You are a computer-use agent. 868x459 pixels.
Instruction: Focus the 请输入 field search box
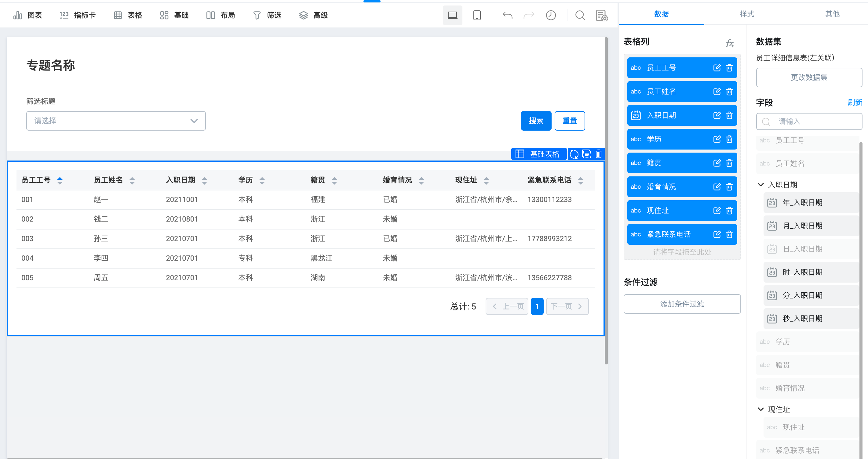coord(809,121)
